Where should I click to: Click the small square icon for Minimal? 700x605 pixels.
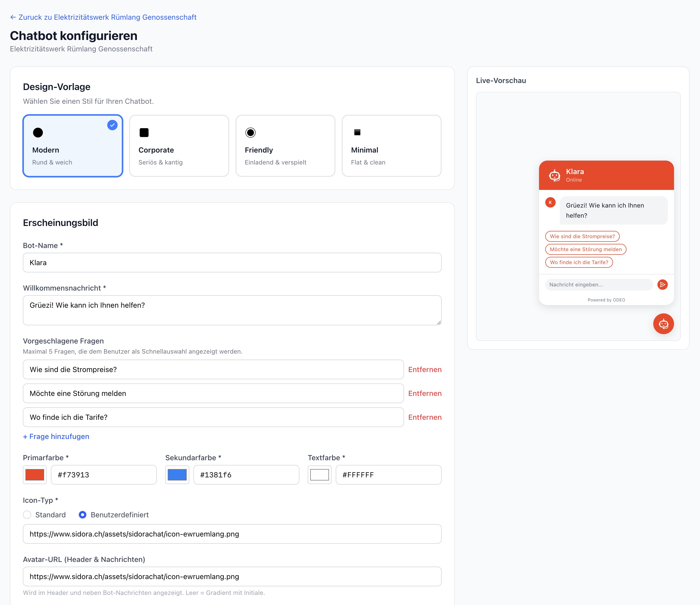(357, 132)
